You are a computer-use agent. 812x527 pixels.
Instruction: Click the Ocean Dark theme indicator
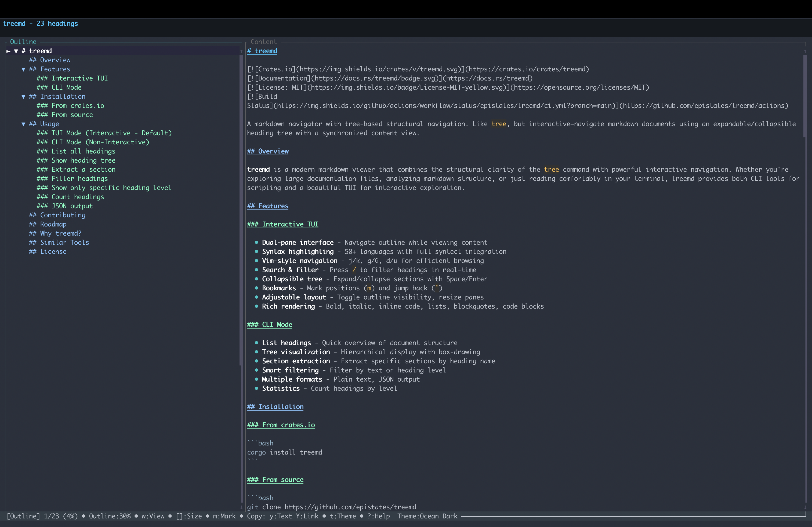tap(427, 516)
